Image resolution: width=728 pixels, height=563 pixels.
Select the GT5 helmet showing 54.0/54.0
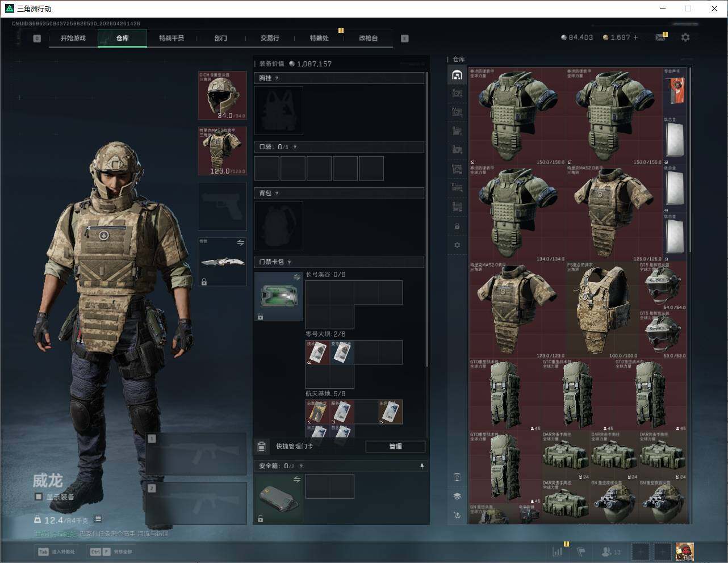click(663, 286)
